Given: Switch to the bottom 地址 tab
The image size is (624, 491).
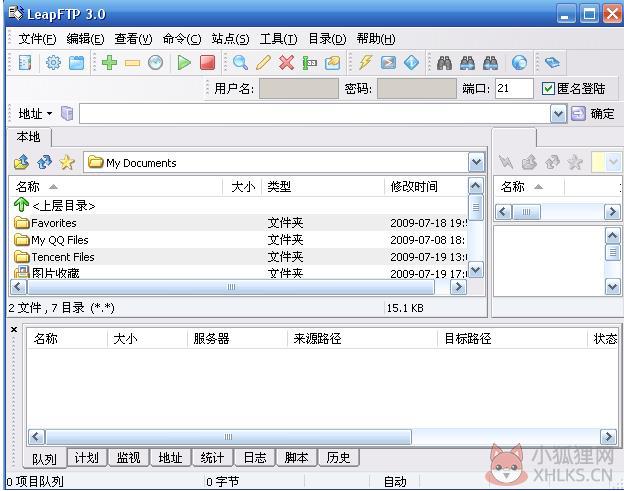Looking at the screenshot, I should pos(170,458).
